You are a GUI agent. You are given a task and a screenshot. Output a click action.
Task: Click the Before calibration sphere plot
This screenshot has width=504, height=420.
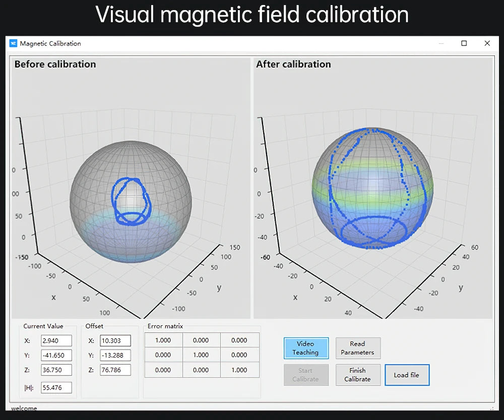[x=131, y=202]
